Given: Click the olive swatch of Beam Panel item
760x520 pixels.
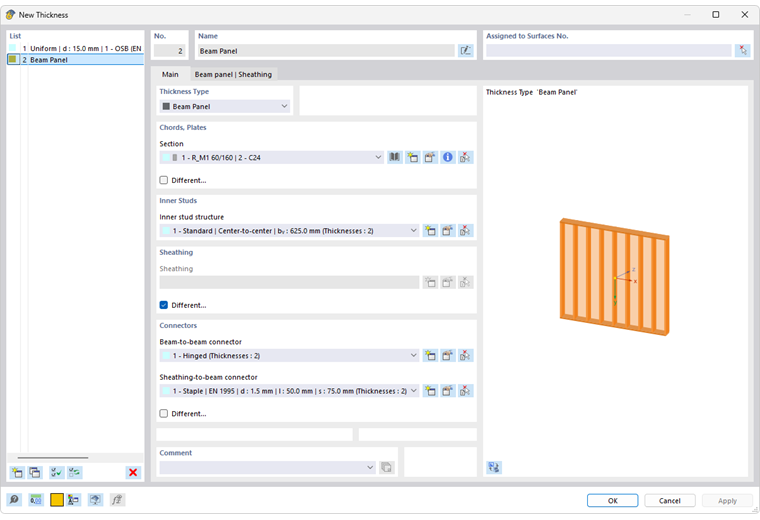Looking at the screenshot, I should (13, 59).
